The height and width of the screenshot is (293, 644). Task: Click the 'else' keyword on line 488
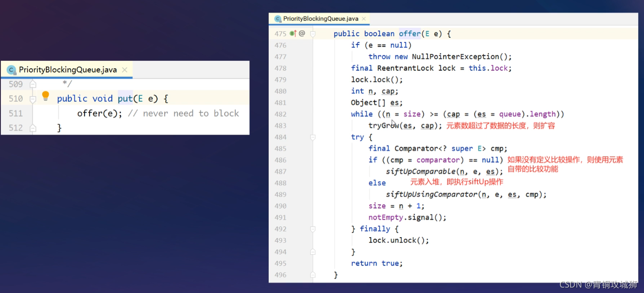(x=377, y=183)
